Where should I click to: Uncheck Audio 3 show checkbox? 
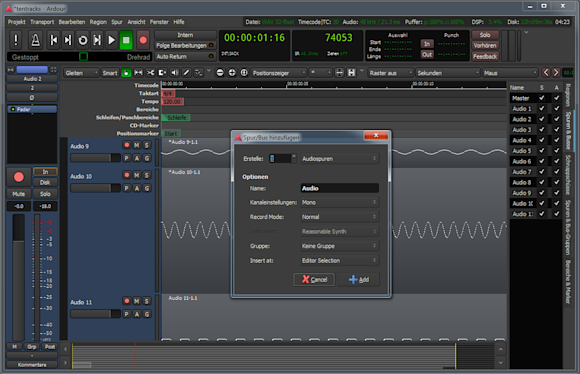(542, 129)
